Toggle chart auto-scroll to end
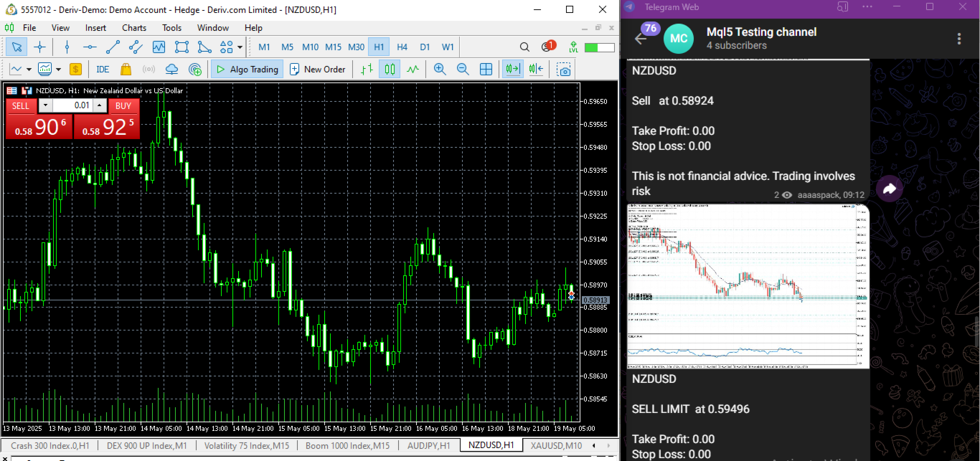980x461 pixels. point(512,70)
